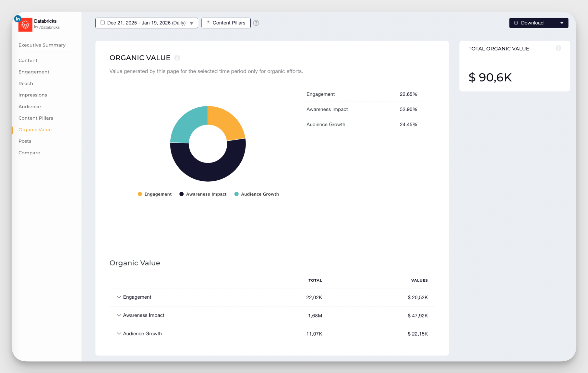Click the help question mark icon
Image resolution: width=588 pixels, height=373 pixels.
click(256, 23)
